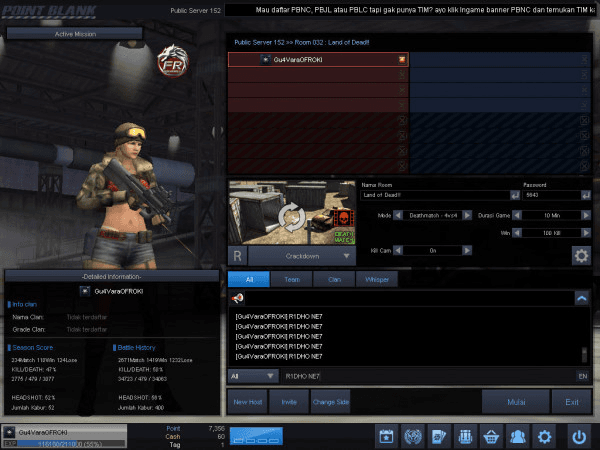
Task: Switch the EN input language button
Action: click(x=582, y=376)
